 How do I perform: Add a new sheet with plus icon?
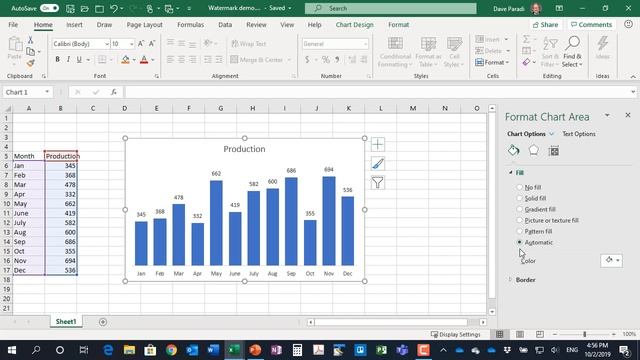pyautogui.click(x=103, y=322)
